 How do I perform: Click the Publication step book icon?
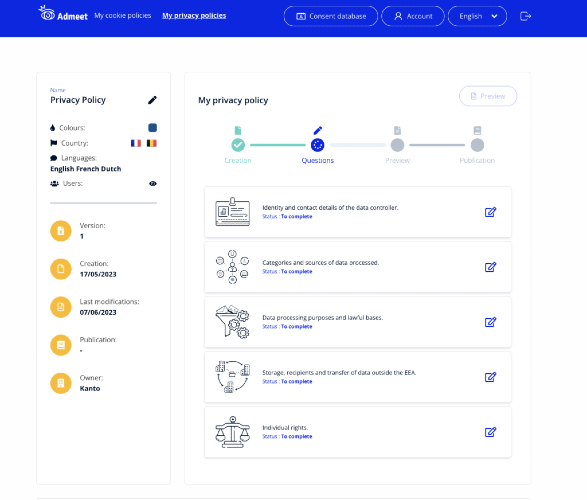[x=477, y=130]
